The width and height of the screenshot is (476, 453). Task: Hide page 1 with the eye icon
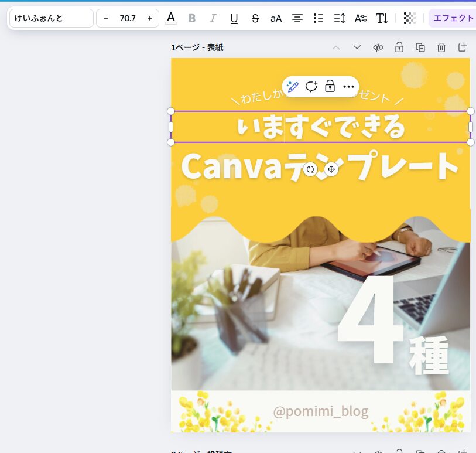(x=378, y=47)
